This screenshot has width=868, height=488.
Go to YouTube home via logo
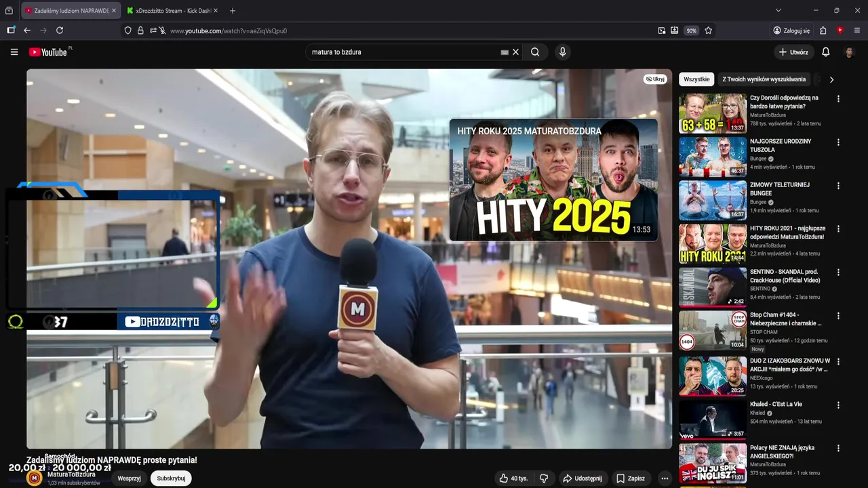point(49,52)
